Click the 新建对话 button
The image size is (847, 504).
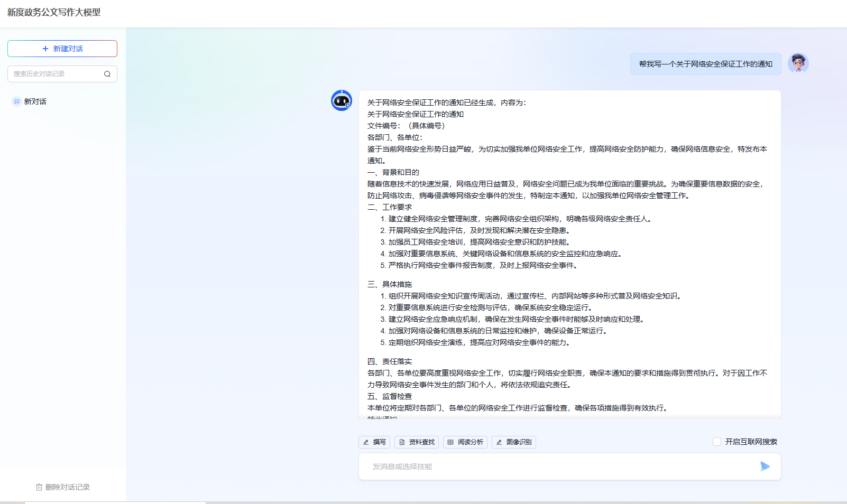click(x=62, y=49)
